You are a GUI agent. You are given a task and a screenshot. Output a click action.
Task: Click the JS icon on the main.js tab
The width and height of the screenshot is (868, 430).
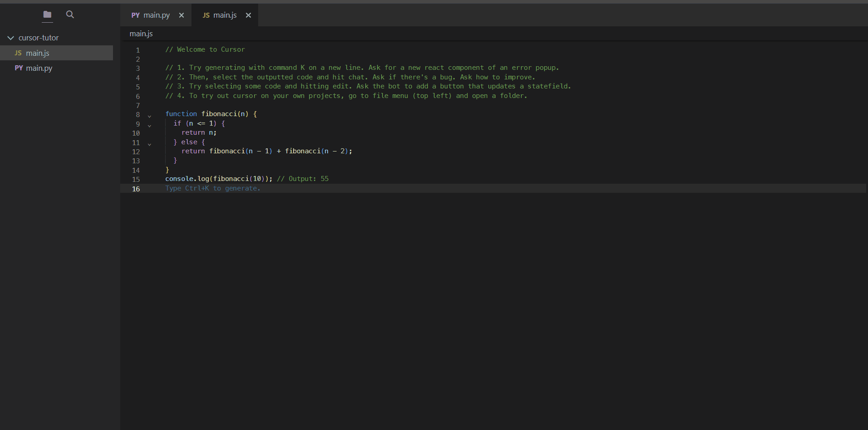point(206,15)
